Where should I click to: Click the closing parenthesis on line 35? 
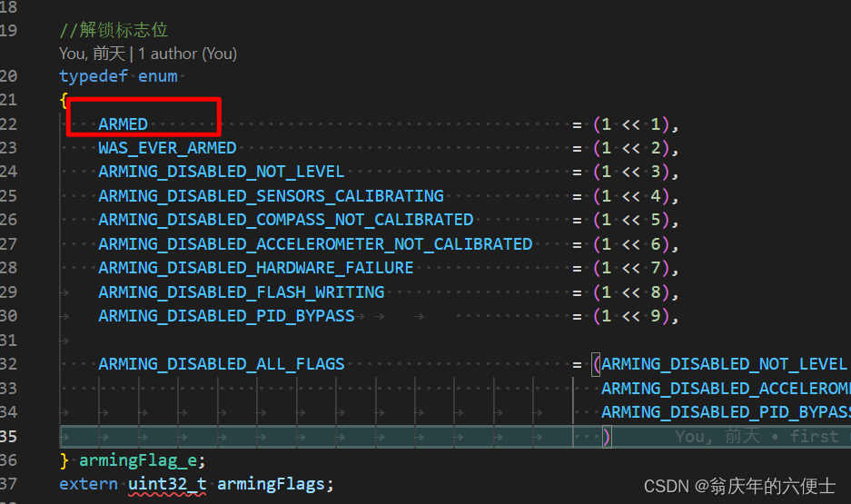click(x=606, y=437)
